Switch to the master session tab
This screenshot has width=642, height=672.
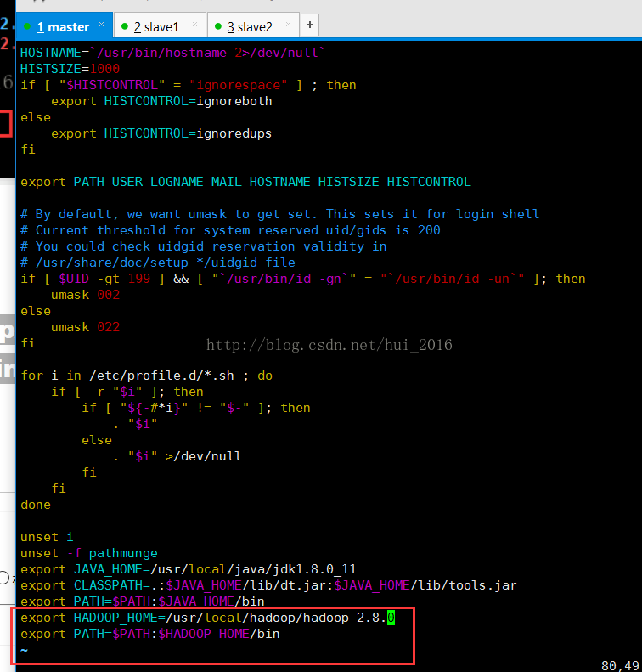pyautogui.click(x=64, y=26)
